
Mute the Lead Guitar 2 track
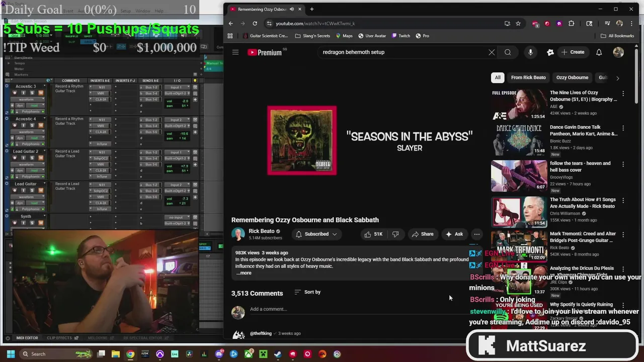[x=41, y=158]
